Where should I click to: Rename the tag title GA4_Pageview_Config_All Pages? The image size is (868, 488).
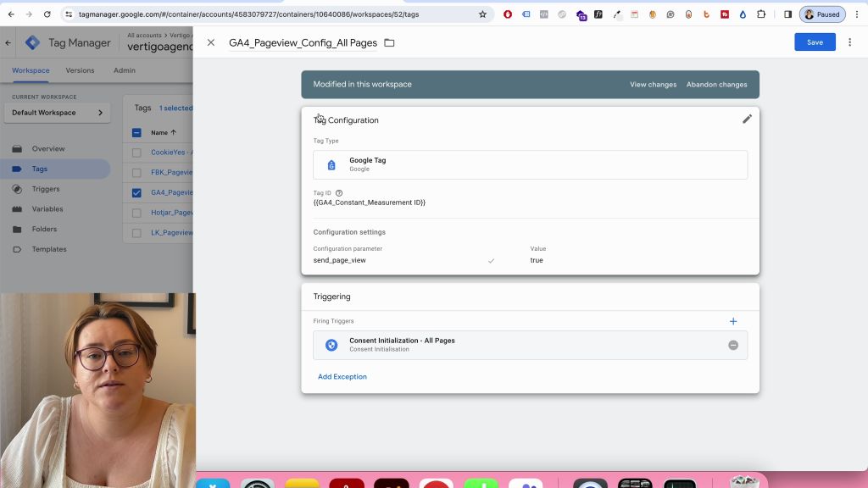coord(303,42)
